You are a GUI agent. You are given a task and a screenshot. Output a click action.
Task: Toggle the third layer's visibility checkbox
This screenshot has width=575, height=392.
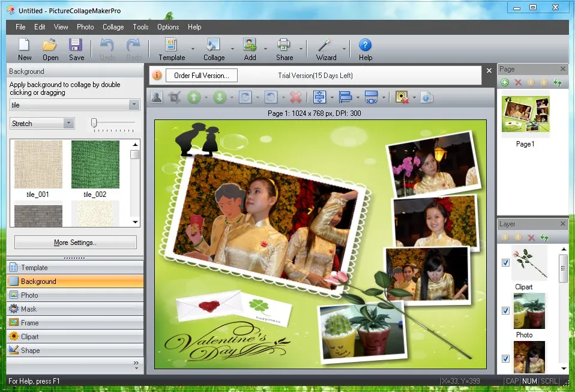pyautogui.click(x=505, y=358)
